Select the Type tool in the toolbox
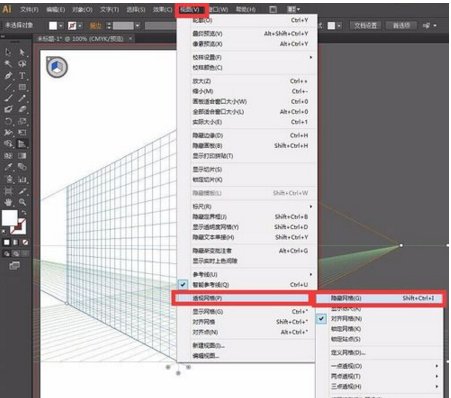Screen dimensions: 451x398 pyautogui.click(x=22, y=76)
